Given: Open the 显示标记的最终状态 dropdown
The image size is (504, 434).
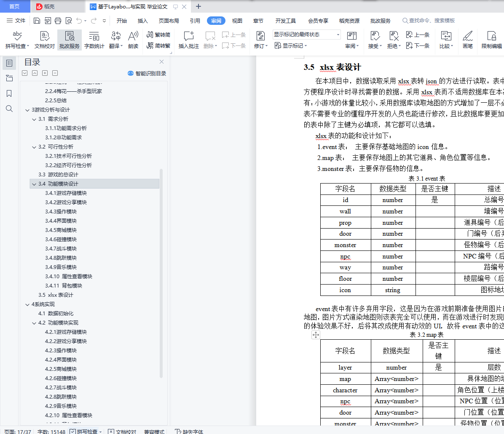Looking at the screenshot, I should click(307, 35).
